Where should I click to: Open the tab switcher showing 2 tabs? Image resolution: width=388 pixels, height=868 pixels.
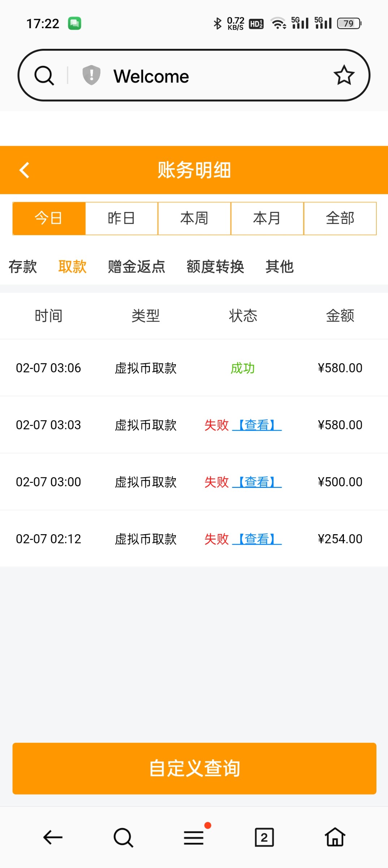264,837
